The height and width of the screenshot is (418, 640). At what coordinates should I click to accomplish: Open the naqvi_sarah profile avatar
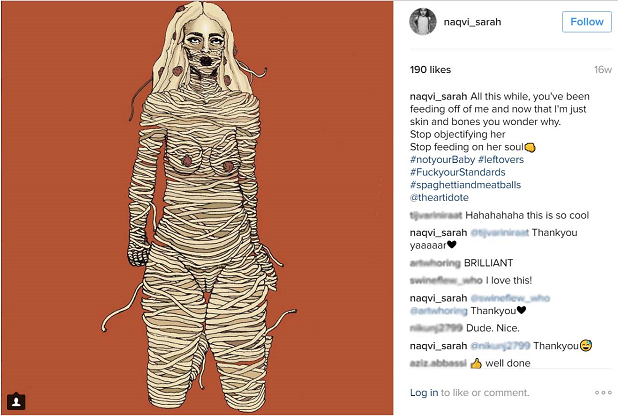pyautogui.click(x=423, y=21)
